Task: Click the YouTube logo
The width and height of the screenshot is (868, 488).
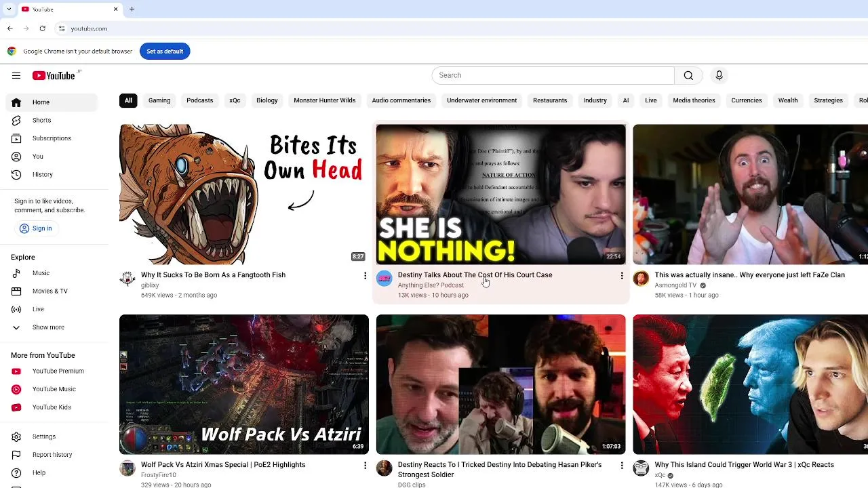Action: click(x=54, y=76)
